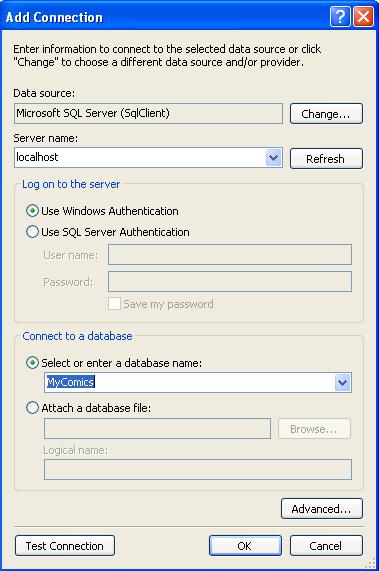This screenshot has width=379, height=571.
Task: Toggle Save my password checkbox
Action: [x=114, y=303]
